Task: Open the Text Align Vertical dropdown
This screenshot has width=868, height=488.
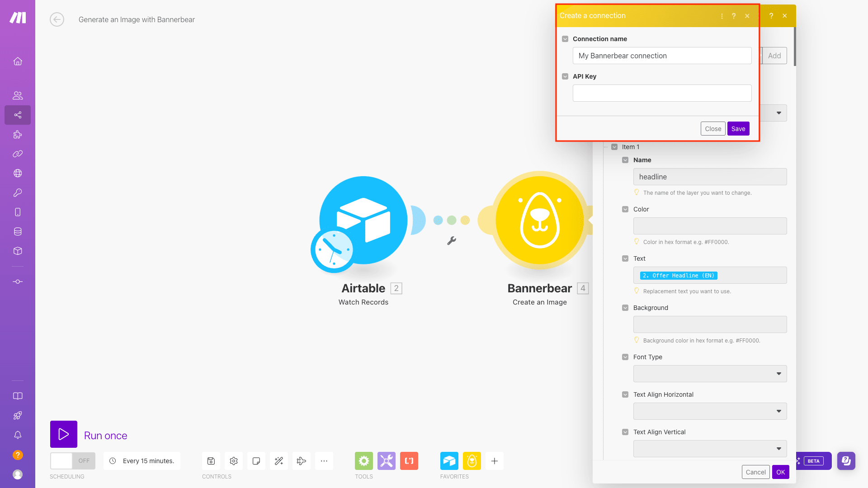Action: pos(710,449)
